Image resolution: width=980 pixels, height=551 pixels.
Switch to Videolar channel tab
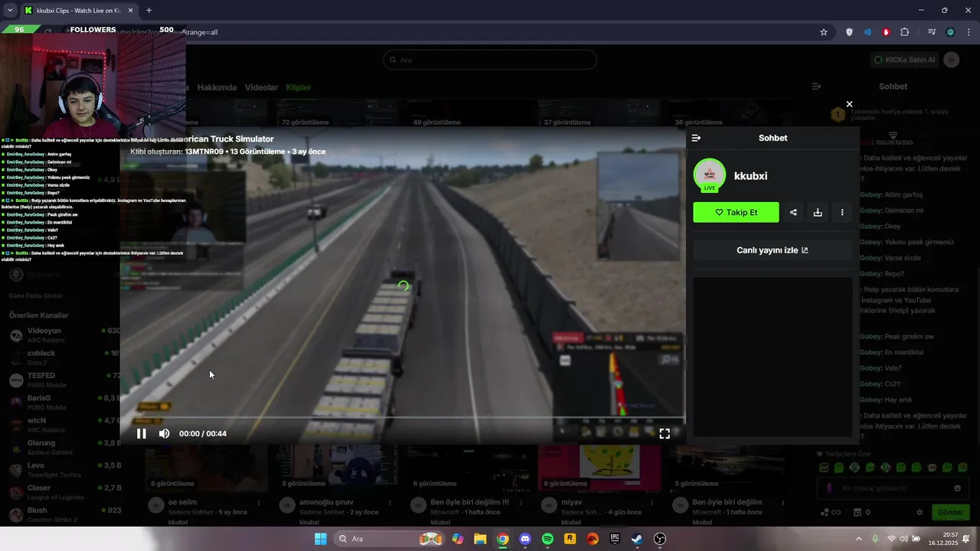[x=261, y=87]
